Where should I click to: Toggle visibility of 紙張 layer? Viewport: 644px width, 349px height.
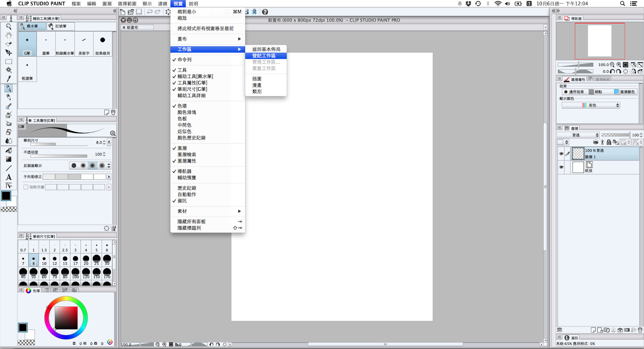click(x=561, y=167)
